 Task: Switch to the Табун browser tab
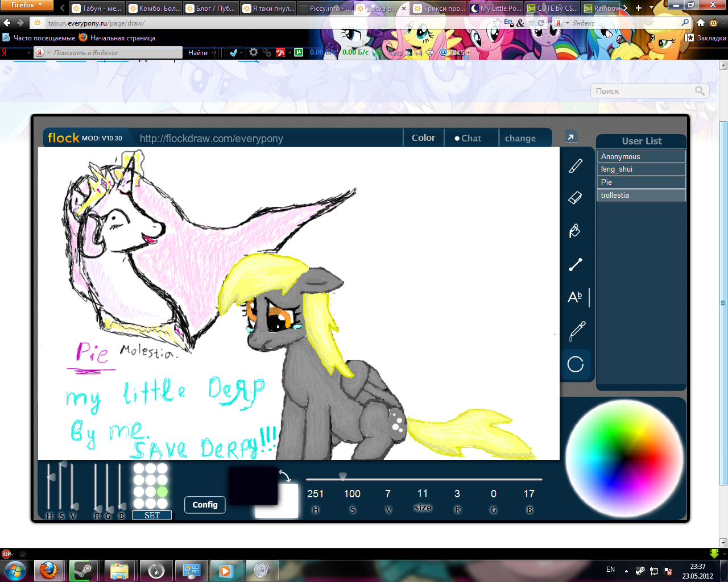[97, 9]
